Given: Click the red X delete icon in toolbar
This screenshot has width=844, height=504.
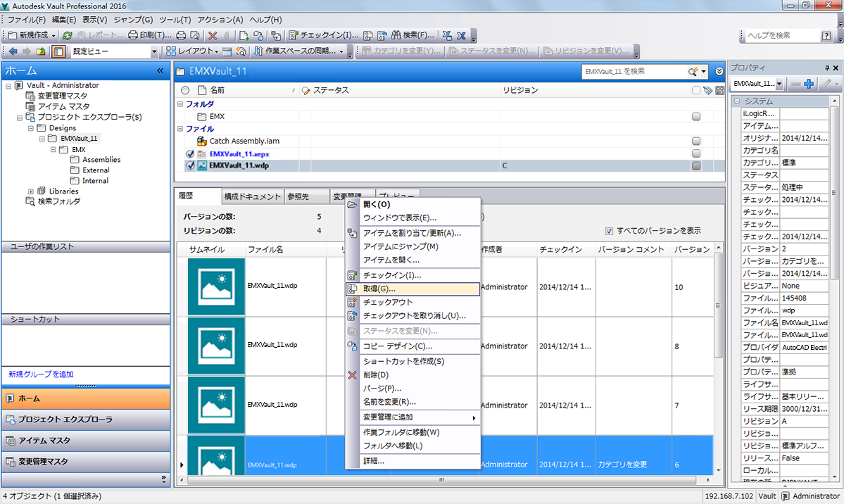Looking at the screenshot, I should click(213, 35).
